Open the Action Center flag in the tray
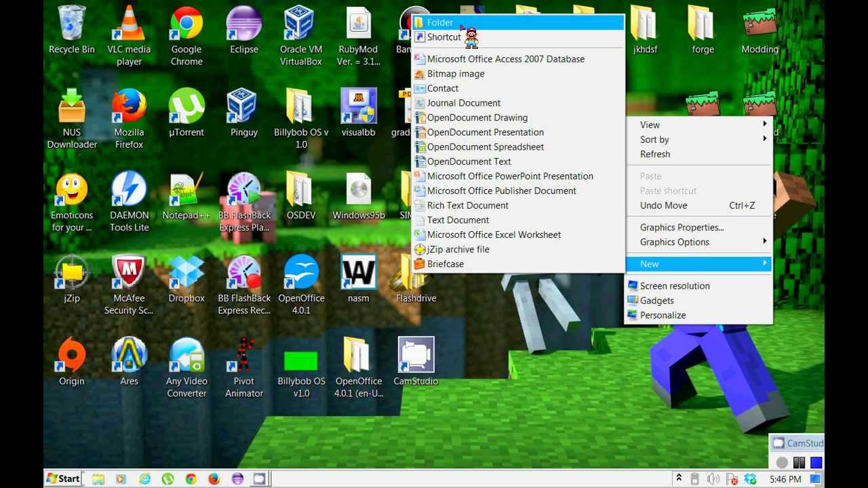This screenshot has height=488, width=868. 732,479
